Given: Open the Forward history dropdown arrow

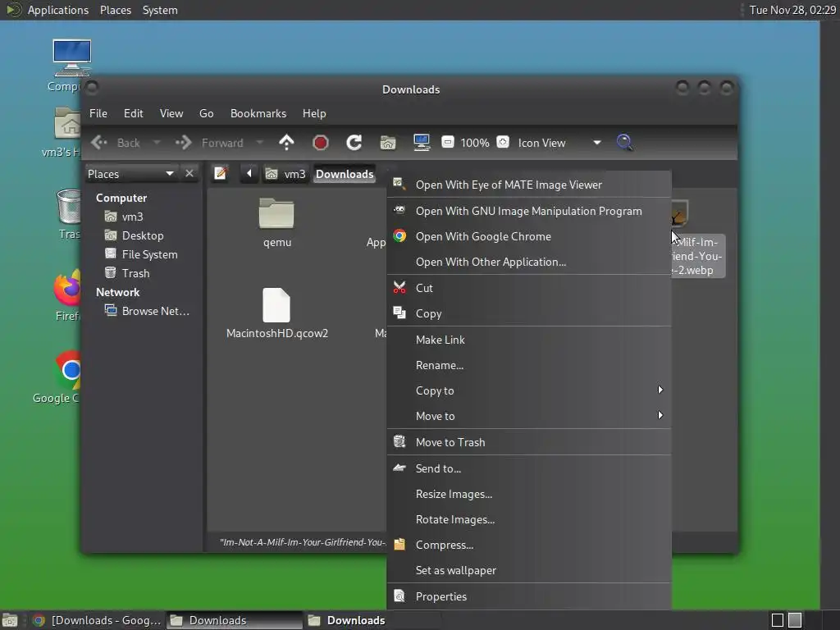Looking at the screenshot, I should click(260, 143).
